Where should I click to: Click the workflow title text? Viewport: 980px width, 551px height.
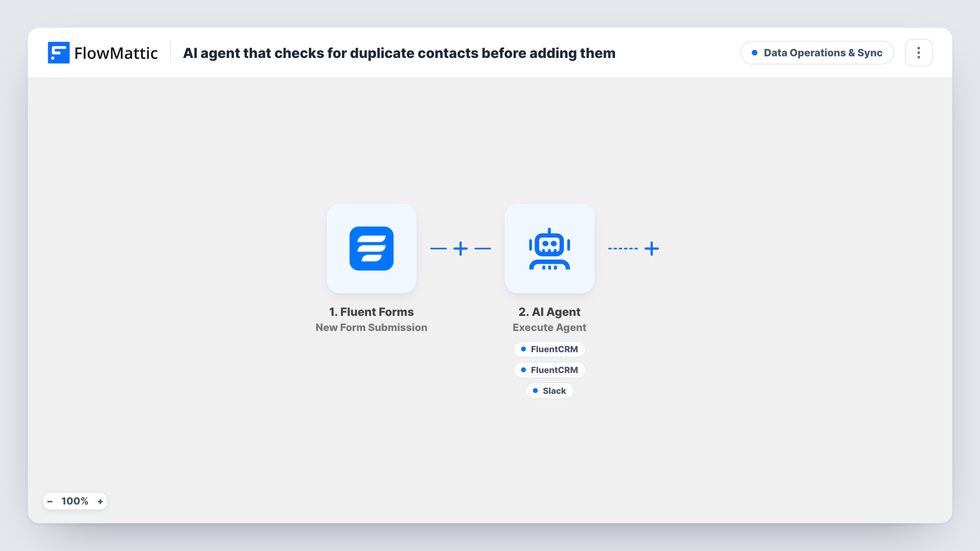[x=399, y=53]
